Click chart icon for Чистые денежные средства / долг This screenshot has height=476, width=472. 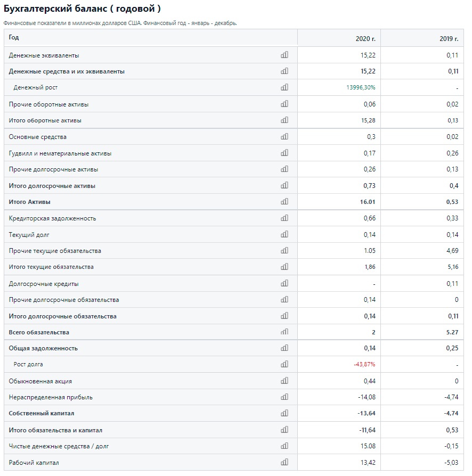[x=284, y=446]
